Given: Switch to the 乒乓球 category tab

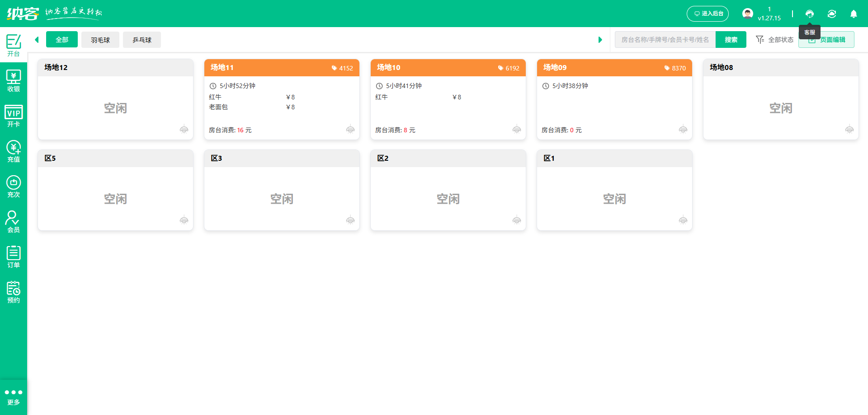Looking at the screenshot, I should point(142,40).
